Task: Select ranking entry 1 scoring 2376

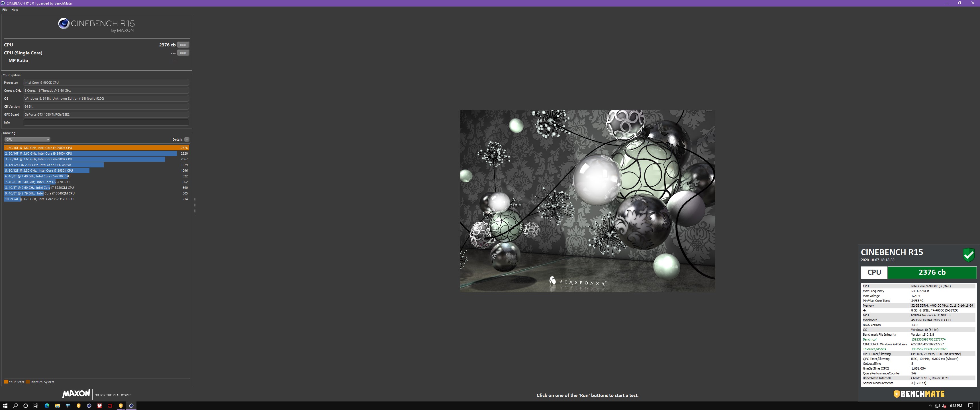Action: tap(97, 148)
